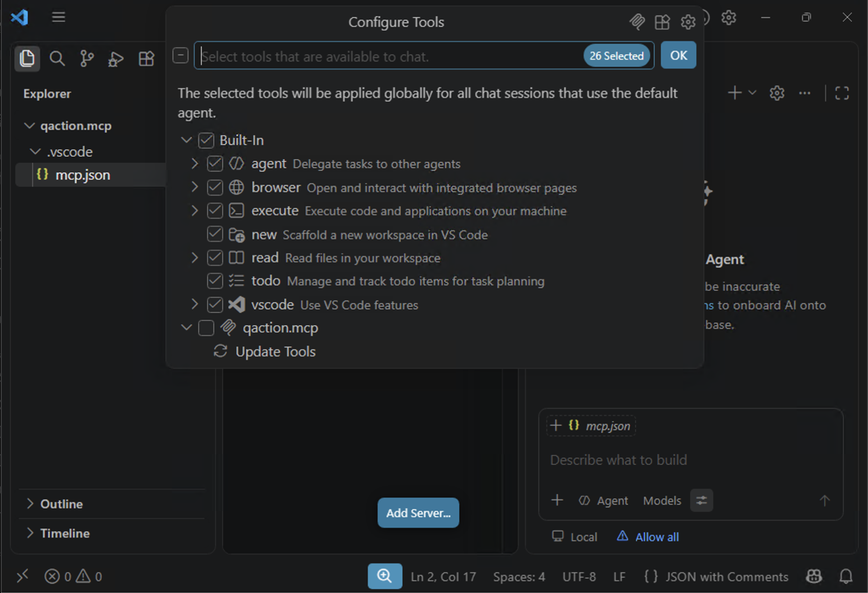Screen dimensions: 868x593
Task: Expand the read tool row
Action: point(194,257)
